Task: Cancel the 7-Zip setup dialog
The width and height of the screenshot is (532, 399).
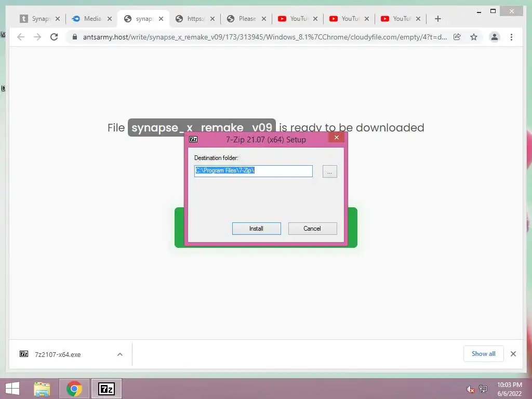Action: click(312, 229)
